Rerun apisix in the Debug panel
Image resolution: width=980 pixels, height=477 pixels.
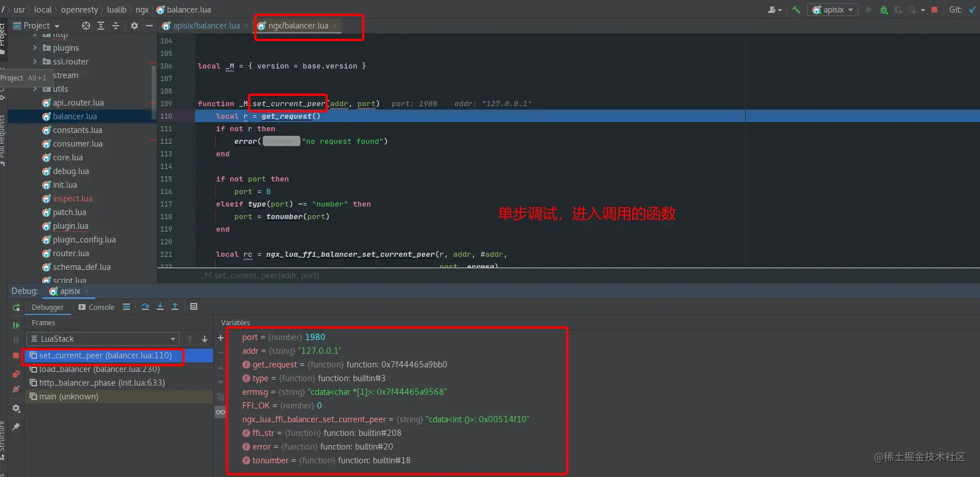point(16,308)
